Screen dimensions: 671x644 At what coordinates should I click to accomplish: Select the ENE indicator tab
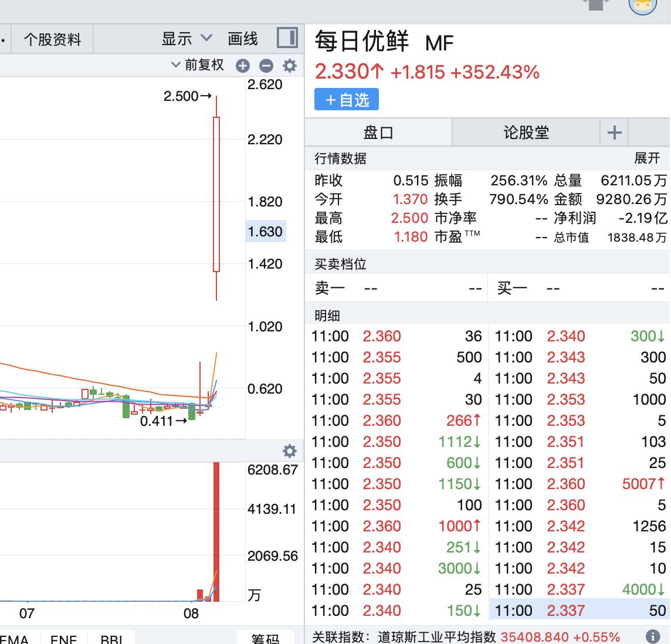pyautogui.click(x=63, y=638)
